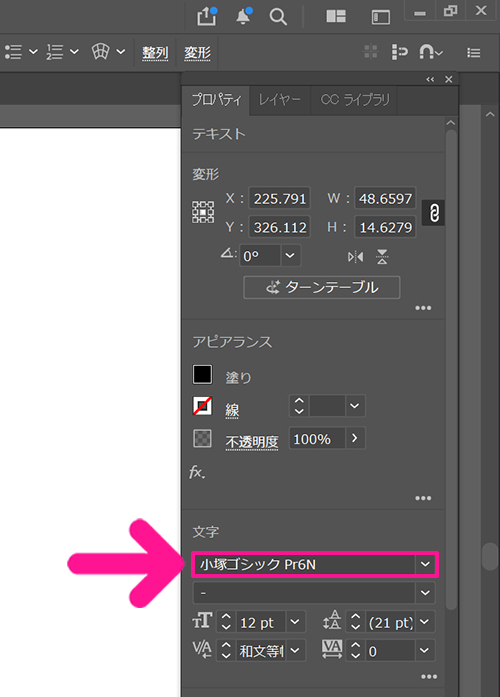The image size is (500, 697).
Task: Click the black 塗り fill swatch
Action: tap(202, 374)
